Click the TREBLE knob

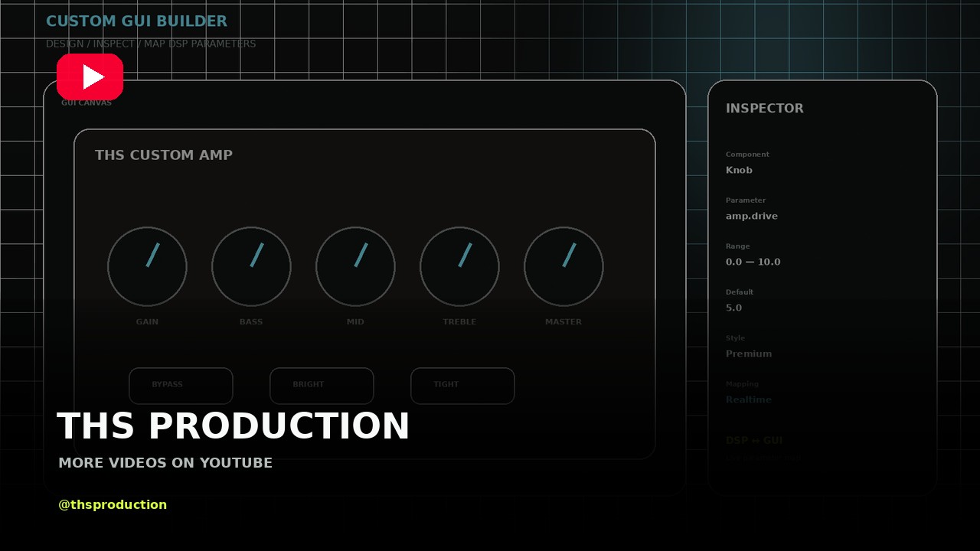(459, 267)
